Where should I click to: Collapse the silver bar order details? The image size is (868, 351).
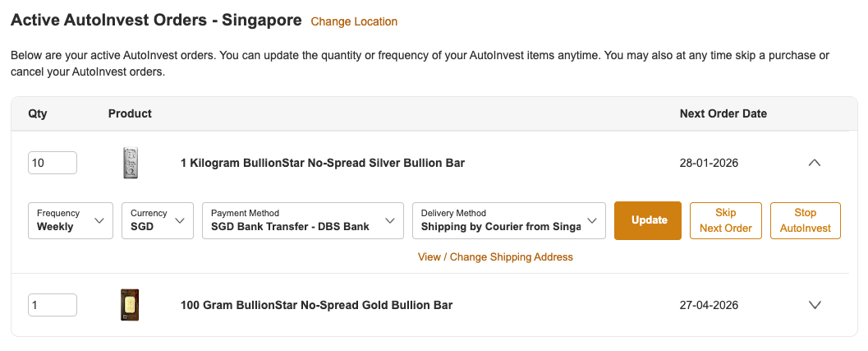[x=815, y=163]
